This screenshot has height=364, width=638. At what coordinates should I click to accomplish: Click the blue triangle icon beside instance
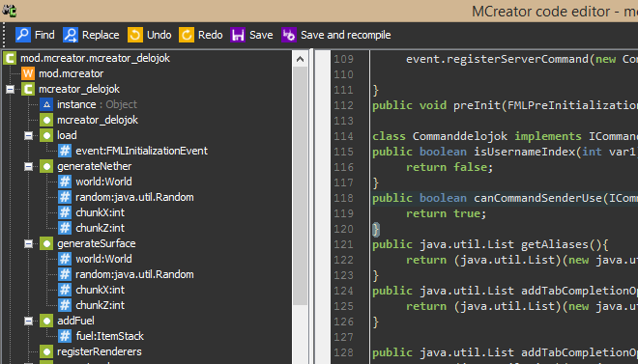pyautogui.click(x=46, y=104)
